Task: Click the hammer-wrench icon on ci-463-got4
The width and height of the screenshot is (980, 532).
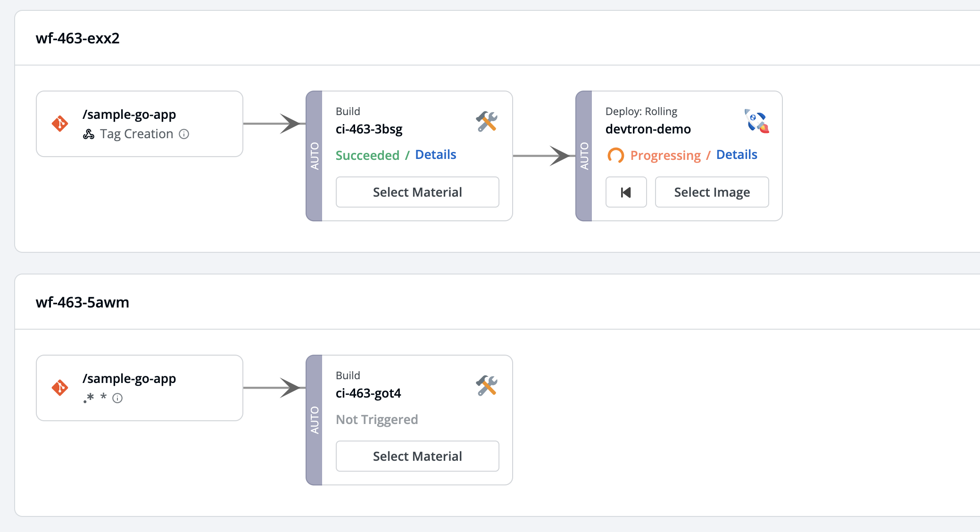Action: point(487,386)
